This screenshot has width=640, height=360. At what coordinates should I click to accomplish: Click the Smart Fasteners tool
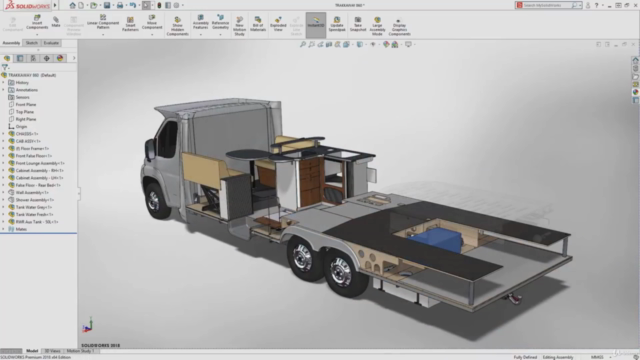[130, 24]
